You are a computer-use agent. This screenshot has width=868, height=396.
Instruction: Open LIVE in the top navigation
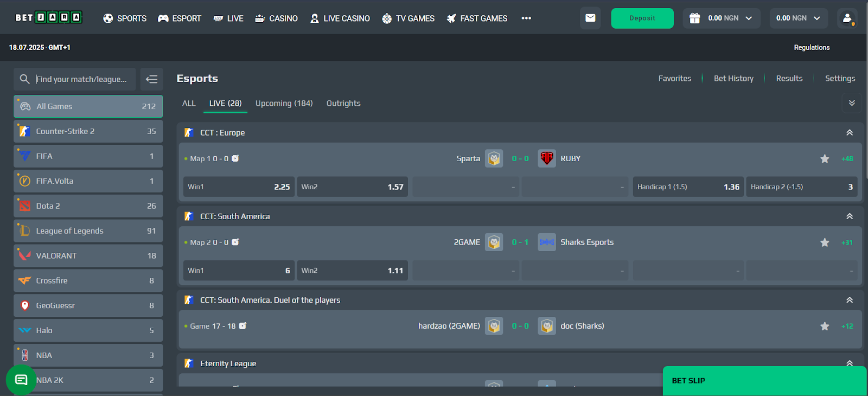pos(228,18)
